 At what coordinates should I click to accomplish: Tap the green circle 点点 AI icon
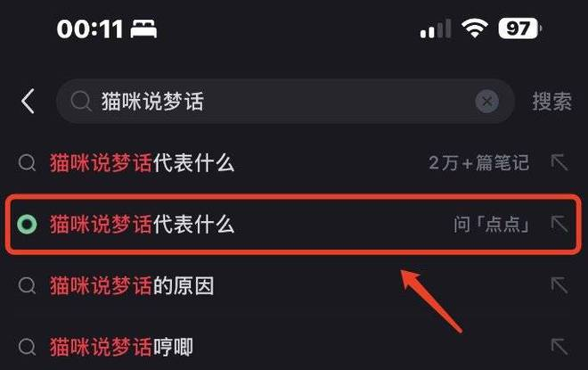coord(27,225)
